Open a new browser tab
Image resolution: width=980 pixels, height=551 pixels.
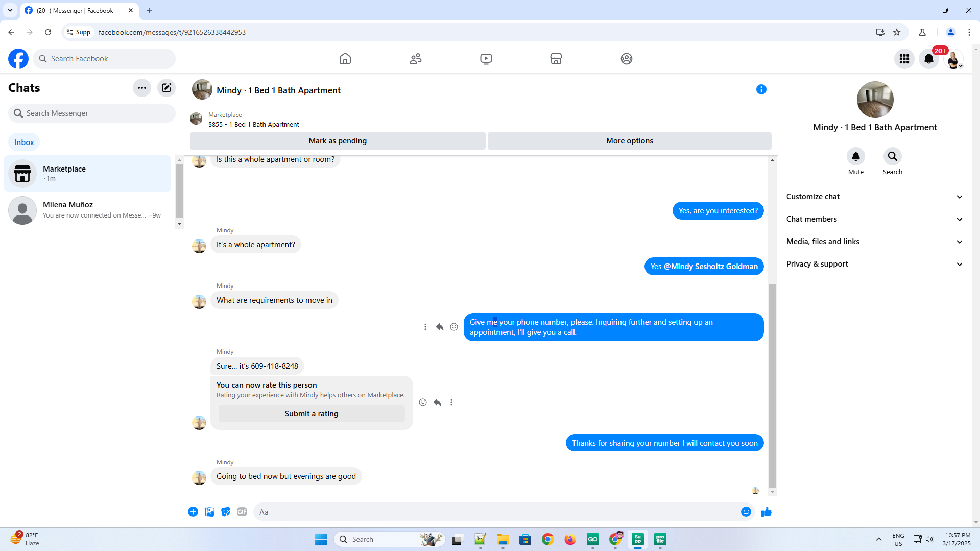point(149,10)
